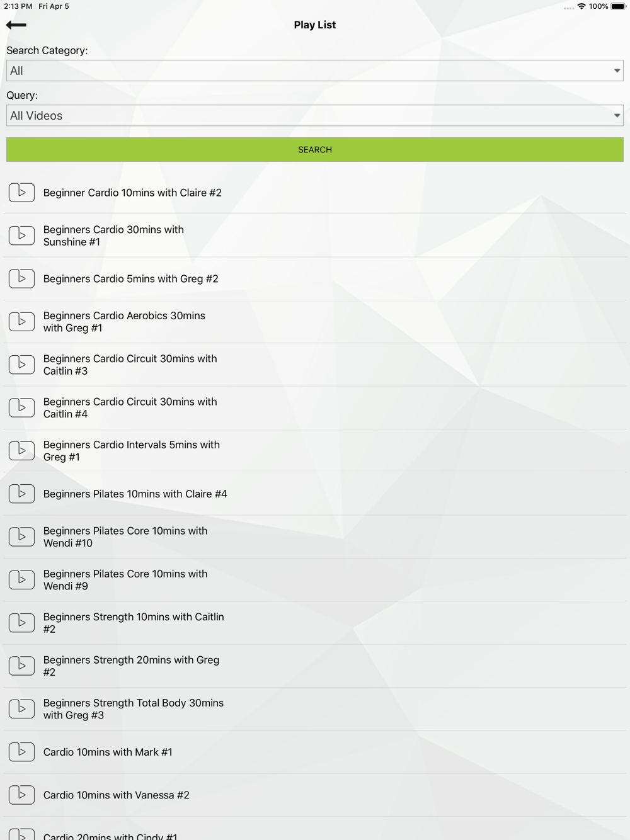The image size is (630, 840).
Task: Play icon for Beginners Pilates Core with Wendi #10
Action: [21, 536]
